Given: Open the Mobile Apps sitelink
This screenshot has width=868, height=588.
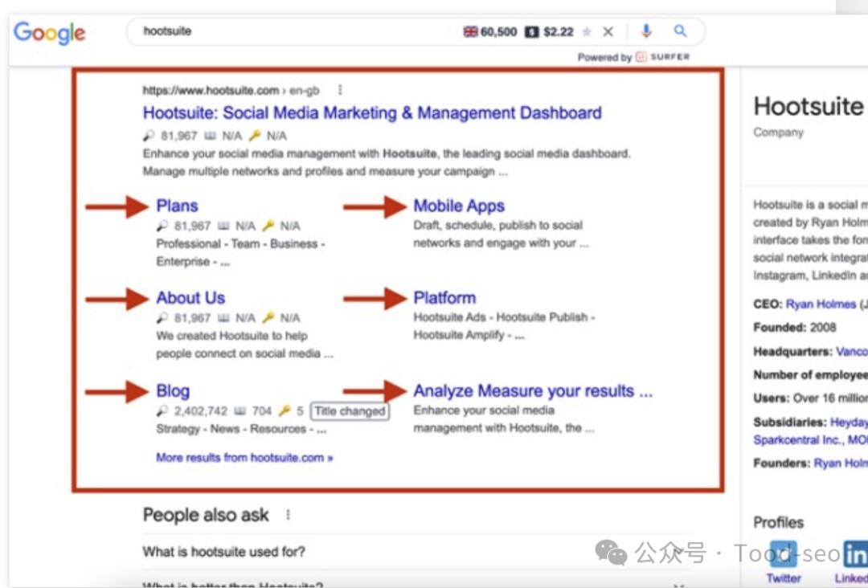Looking at the screenshot, I should [x=459, y=206].
